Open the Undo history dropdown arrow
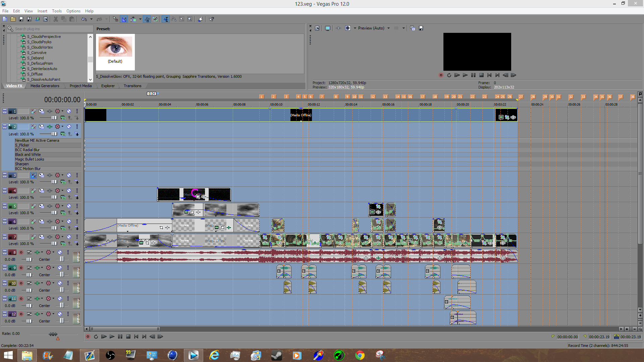Screen dimensions: 644x362 pos(91,19)
